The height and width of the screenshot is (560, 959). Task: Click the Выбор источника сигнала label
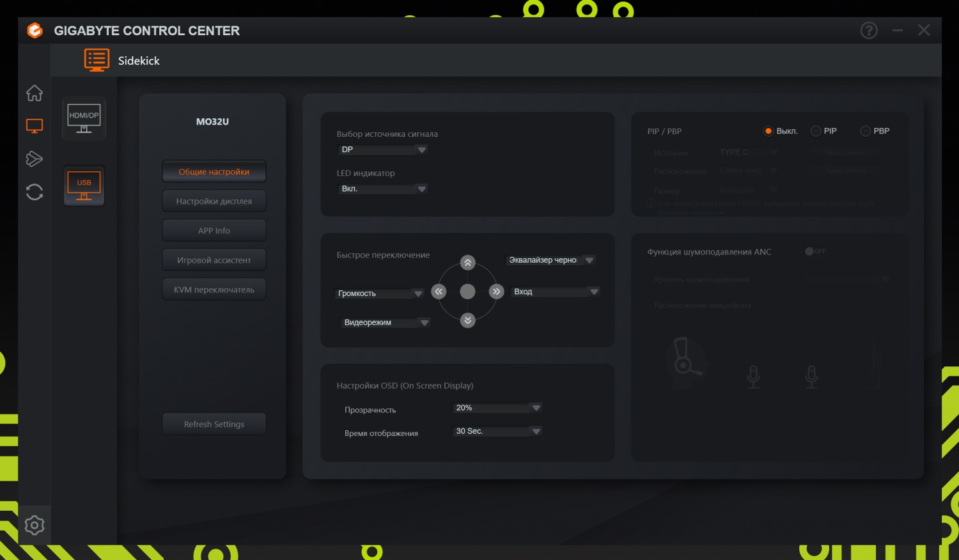pyautogui.click(x=387, y=134)
